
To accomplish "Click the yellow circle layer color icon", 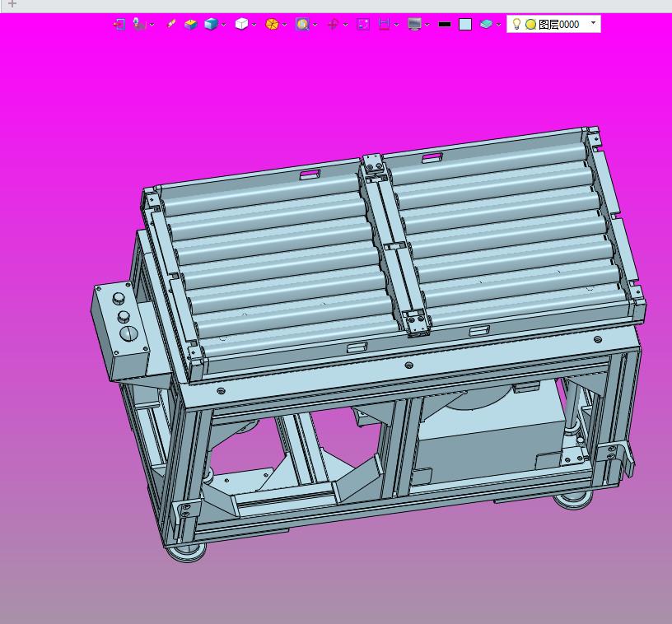I will (530, 25).
